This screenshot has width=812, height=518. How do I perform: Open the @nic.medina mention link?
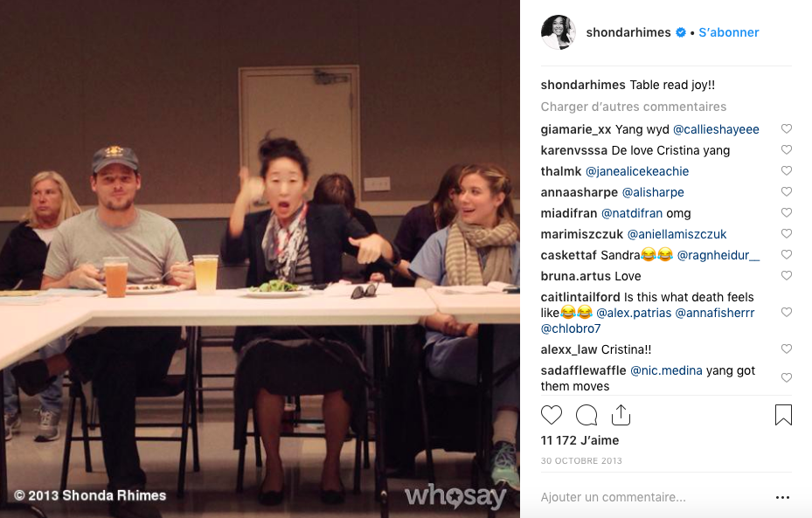666,370
